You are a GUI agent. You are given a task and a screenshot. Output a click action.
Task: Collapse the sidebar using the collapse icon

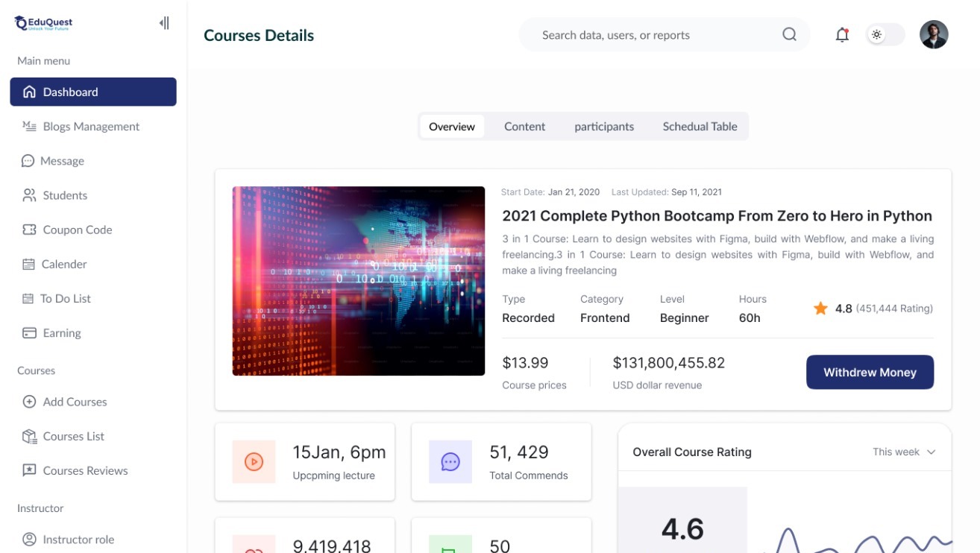(x=164, y=23)
